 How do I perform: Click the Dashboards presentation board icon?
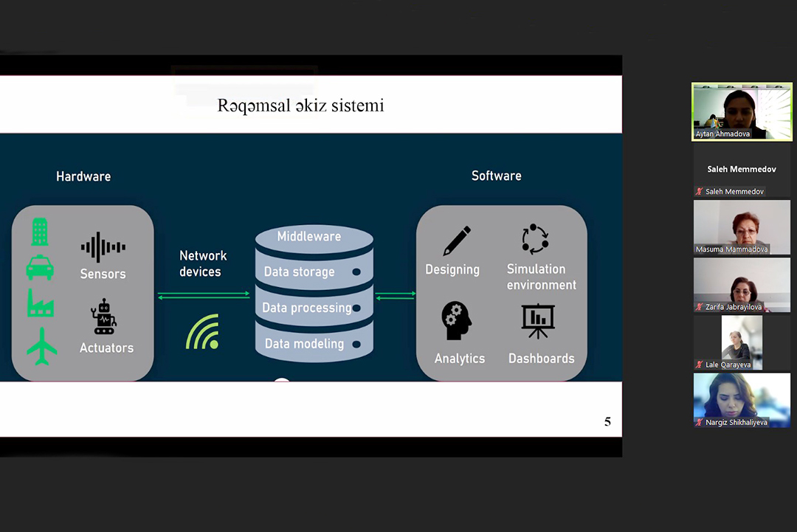[538, 320]
